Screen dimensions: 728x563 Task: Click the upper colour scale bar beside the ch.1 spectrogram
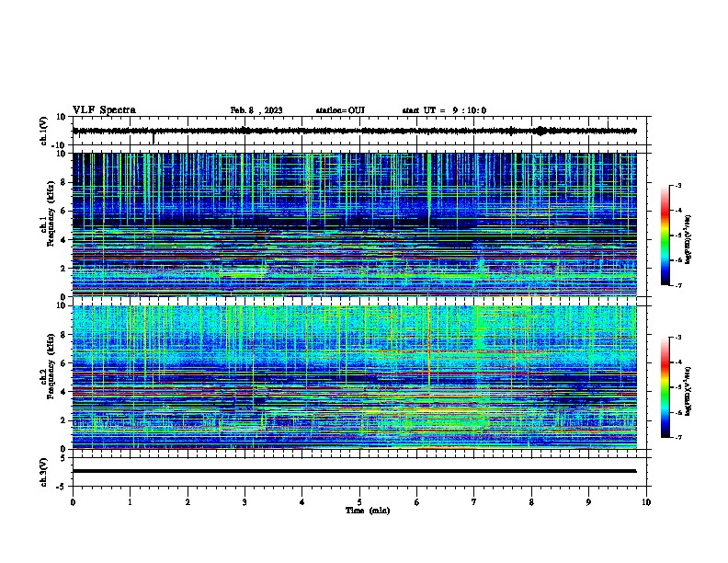pyautogui.click(x=665, y=236)
